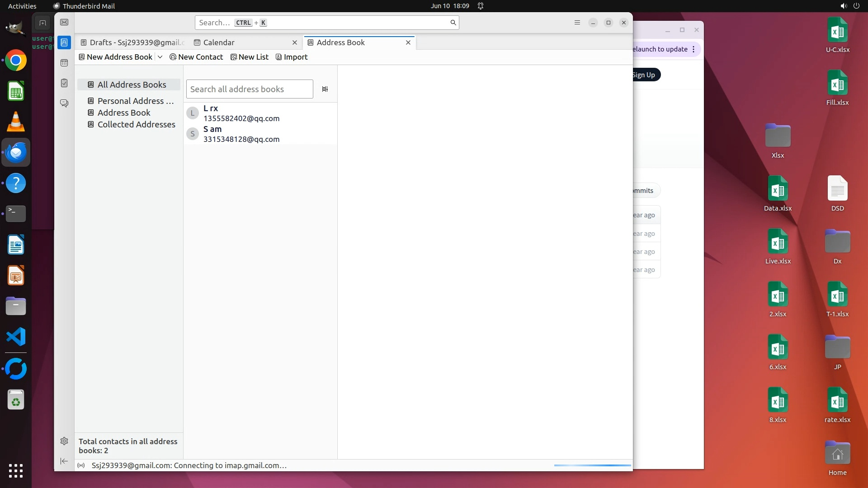Open Thunderbird settings gear icon

64,441
